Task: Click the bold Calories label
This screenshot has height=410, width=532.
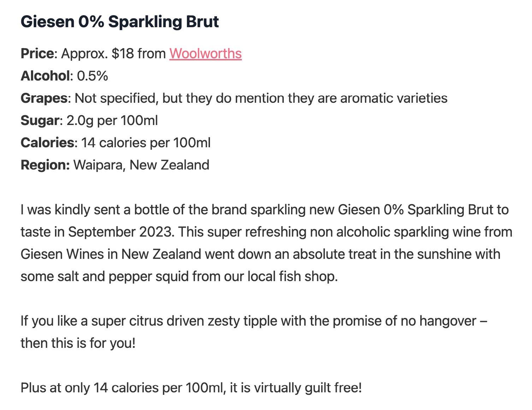Action: tap(47, 143)
